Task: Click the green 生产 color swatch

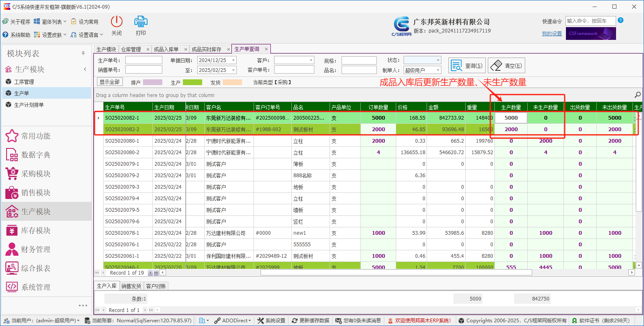Action: pyautogui.click(x=192, y=82)
